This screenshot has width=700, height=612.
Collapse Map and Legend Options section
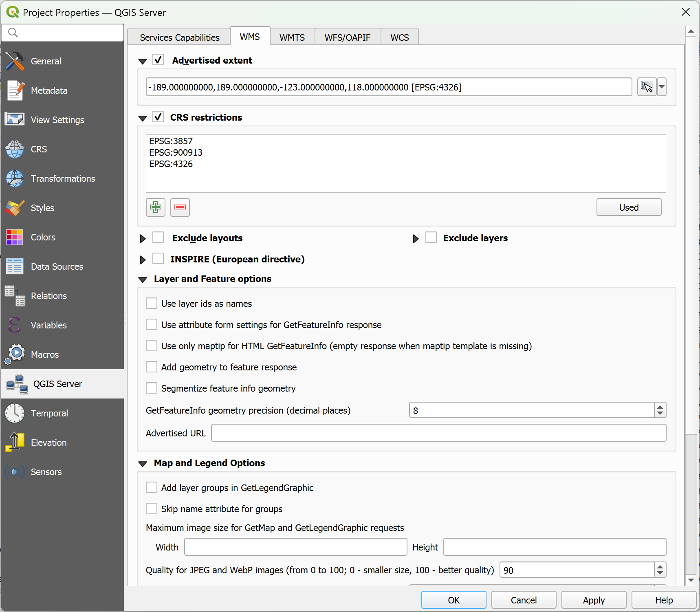point(143,464)
